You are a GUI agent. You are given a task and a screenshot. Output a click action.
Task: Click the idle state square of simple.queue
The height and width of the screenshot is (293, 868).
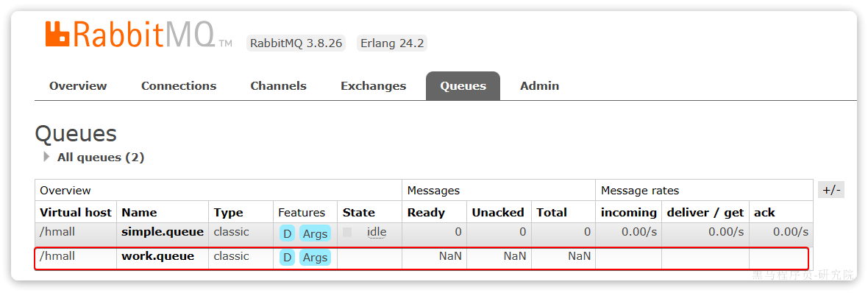(347, 232)
